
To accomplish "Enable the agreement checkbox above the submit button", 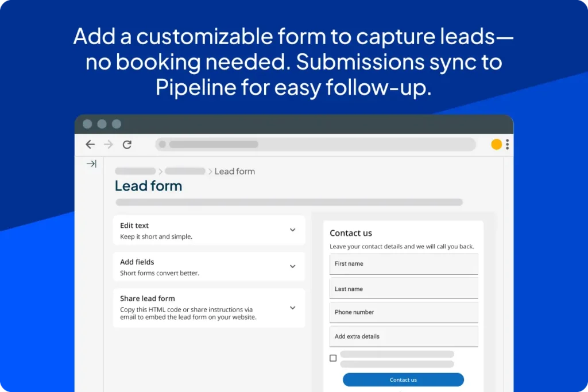I will click(333, 358).
